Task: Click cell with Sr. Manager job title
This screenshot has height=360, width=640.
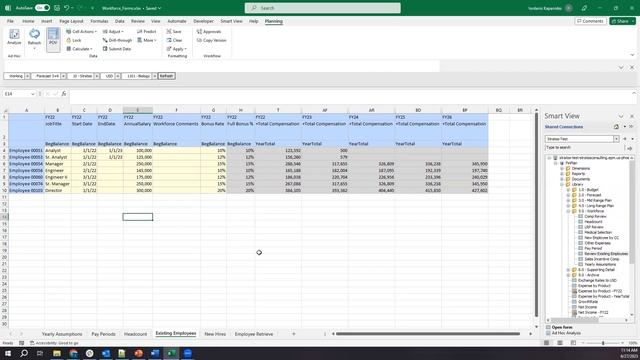Action: [x=58, y=184]
